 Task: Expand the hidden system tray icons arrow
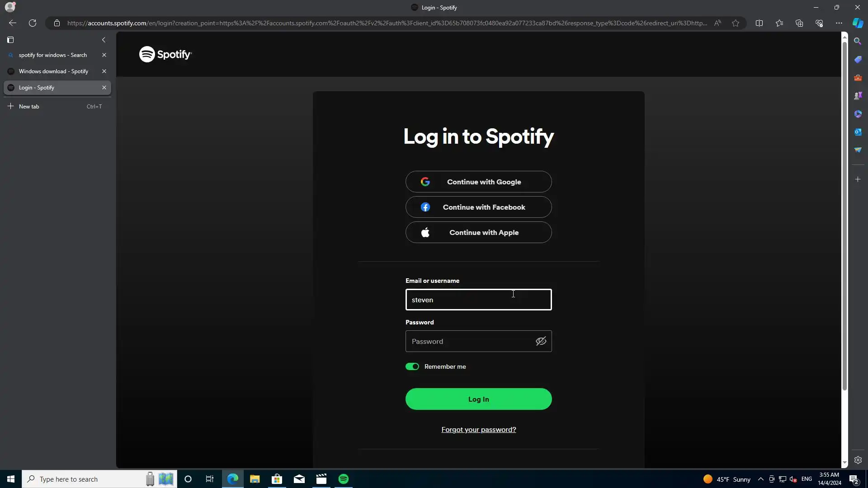[x=760, y=479]
